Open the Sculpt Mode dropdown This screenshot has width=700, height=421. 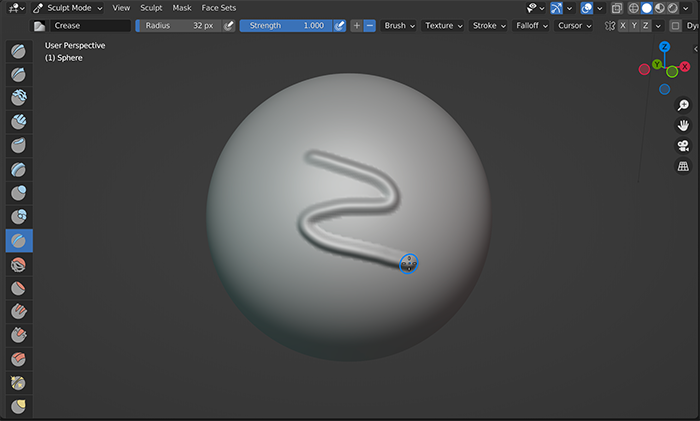[x=67, y=8]
